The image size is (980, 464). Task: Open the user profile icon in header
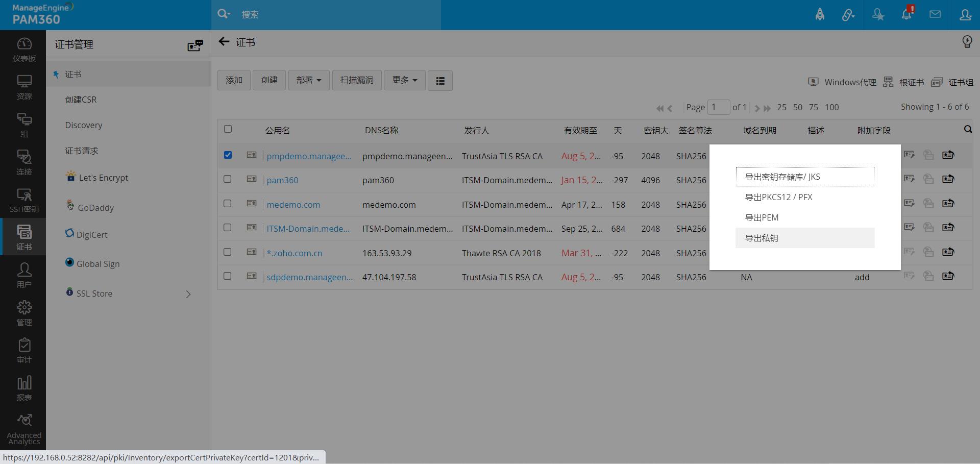point(965,14)
